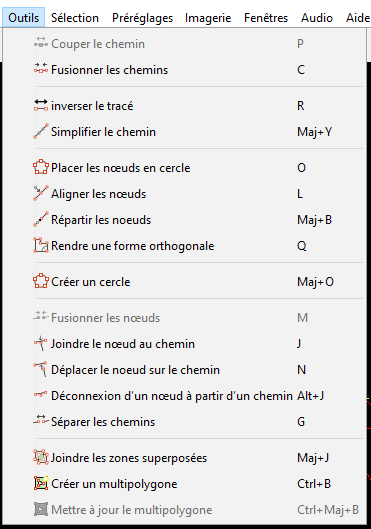Viewport: 371px width, 529px height.
Task: Click the Séparer les chemins icon
Action: click(41, 421)
